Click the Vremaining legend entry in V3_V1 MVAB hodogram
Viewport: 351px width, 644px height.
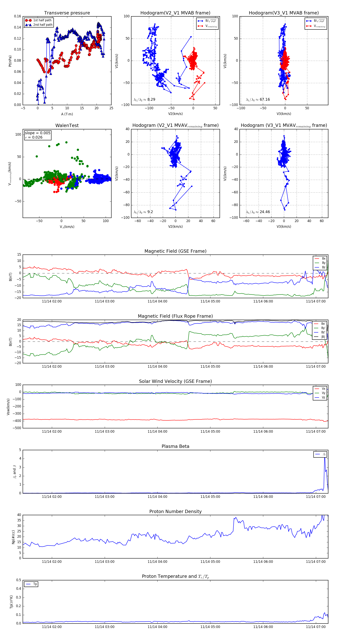[x=316, y=26]
